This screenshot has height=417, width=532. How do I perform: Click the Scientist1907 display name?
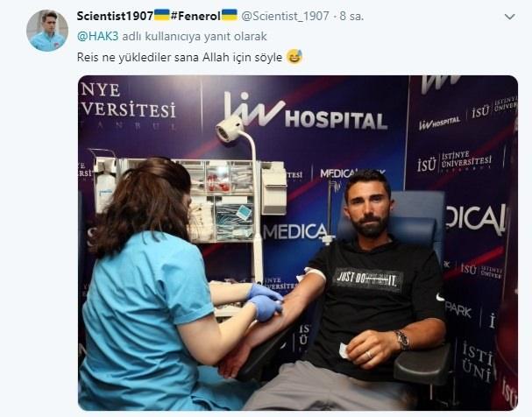(x=115, y=16)
